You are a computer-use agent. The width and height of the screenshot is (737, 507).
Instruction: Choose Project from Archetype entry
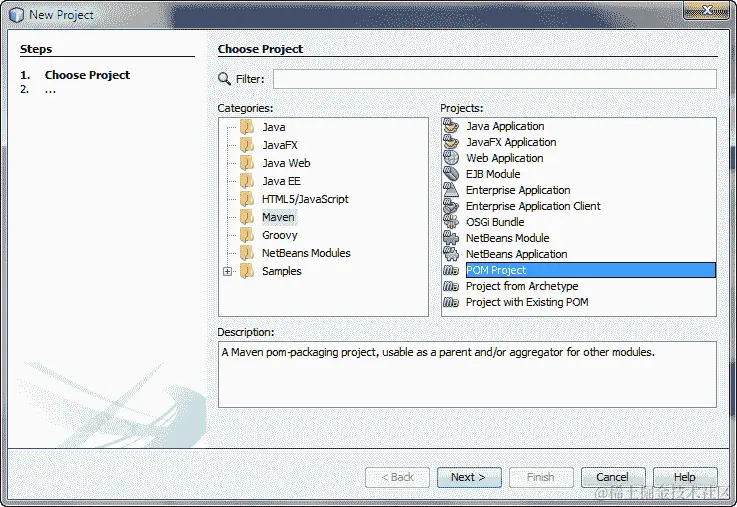(x=522, y=286)
